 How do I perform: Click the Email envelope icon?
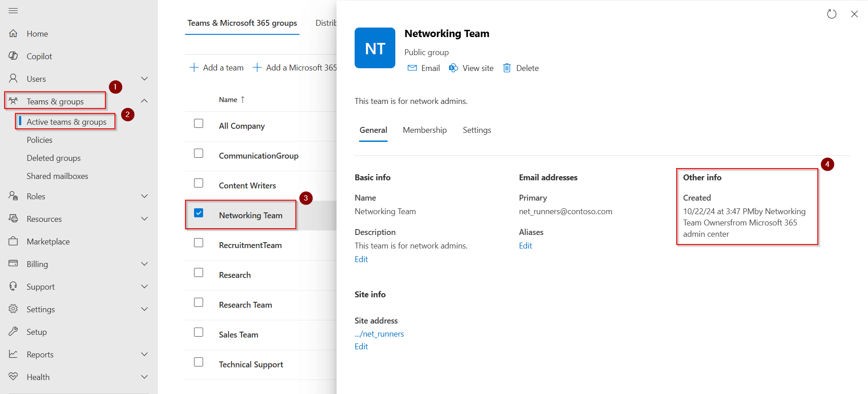point(412,68)
